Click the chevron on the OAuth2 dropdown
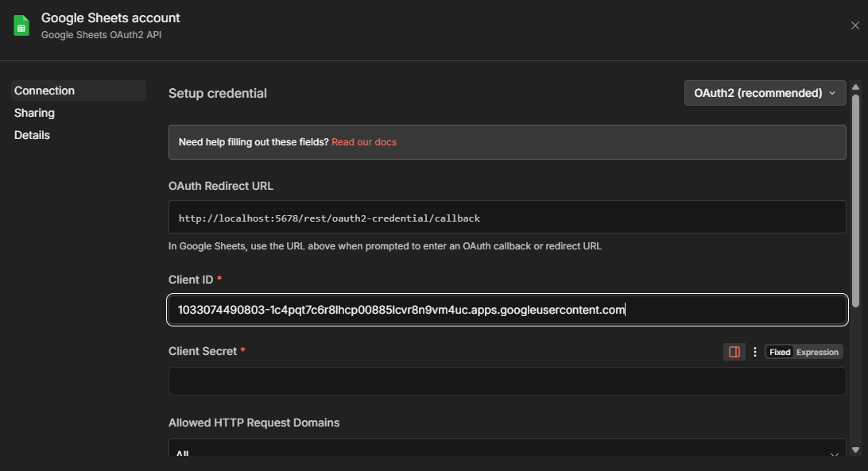Image resolution: width=868 pixels, height=471 pixels. [x=832, y=93]
